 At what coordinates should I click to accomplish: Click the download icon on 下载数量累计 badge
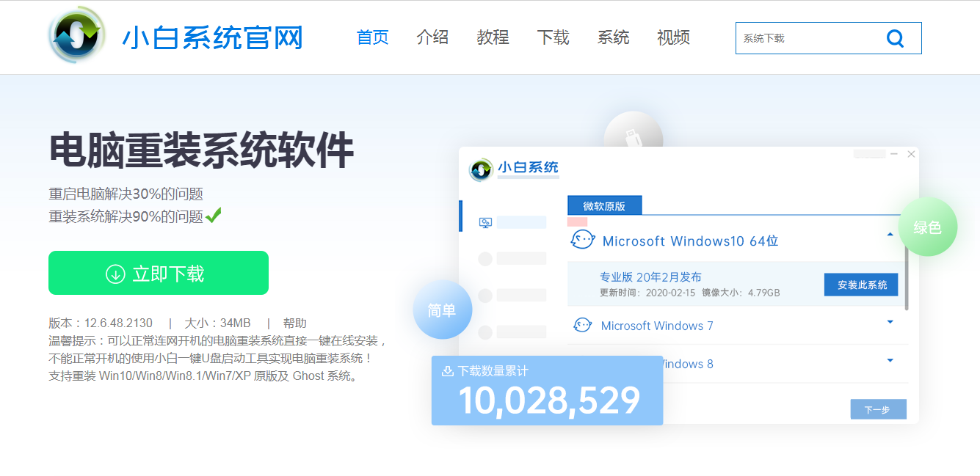(448, 371)
